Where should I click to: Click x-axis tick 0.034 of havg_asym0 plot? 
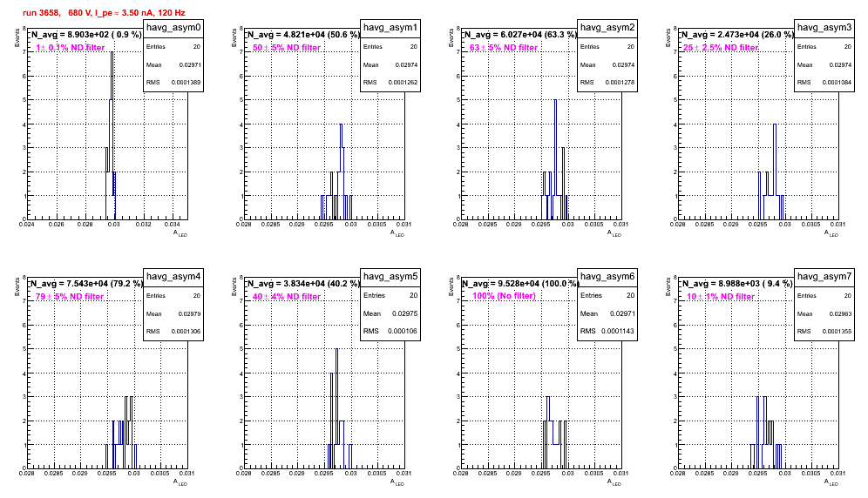[x=173, y=225]
